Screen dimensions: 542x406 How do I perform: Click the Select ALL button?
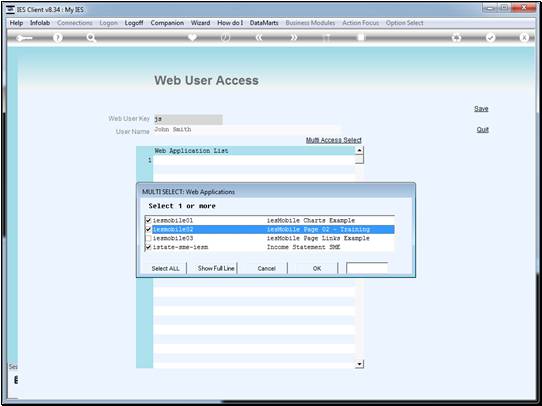click(165, 268)
